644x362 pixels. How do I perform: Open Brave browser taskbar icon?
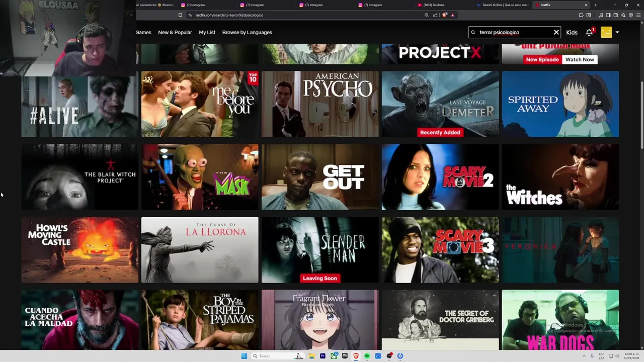pos(356,356)
